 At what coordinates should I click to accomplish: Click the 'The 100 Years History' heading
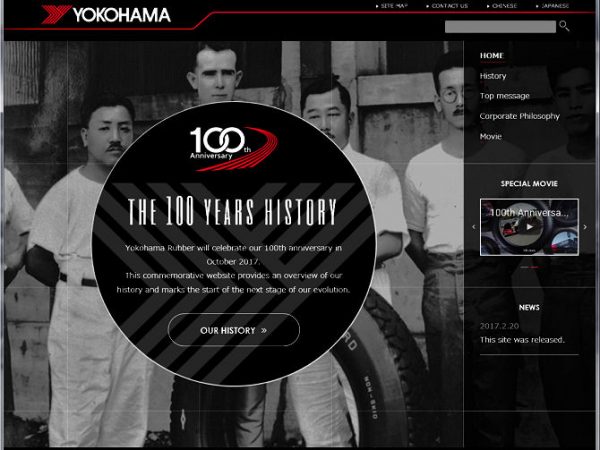(232, 212)
